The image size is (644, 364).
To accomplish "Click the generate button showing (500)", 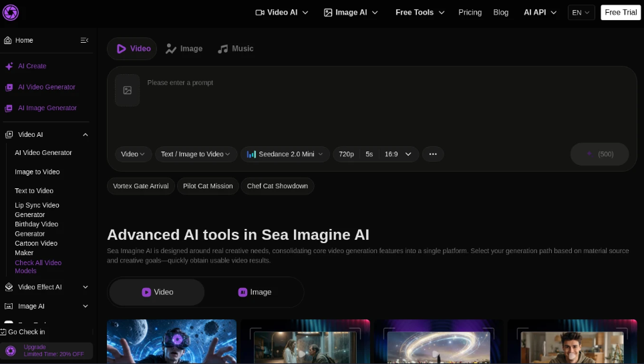I will [x=599, y=154].
